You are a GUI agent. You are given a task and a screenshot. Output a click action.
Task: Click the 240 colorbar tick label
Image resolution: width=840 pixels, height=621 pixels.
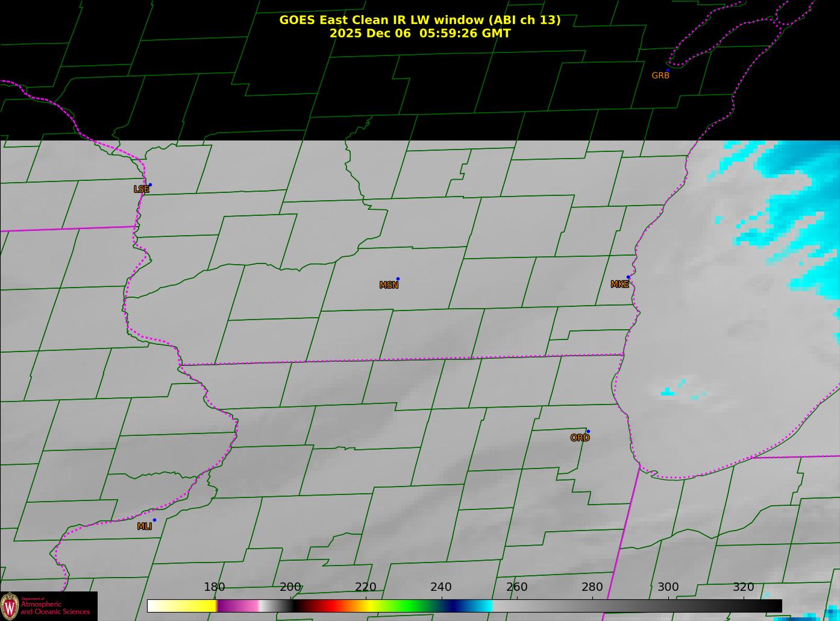pyautogui.click(x=441, y=587)
